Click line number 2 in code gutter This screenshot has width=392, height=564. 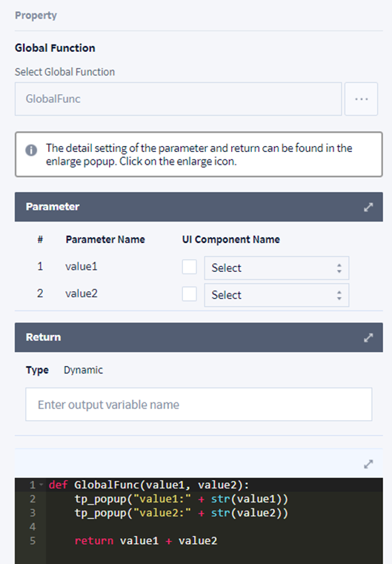click(x=33, y=499)
